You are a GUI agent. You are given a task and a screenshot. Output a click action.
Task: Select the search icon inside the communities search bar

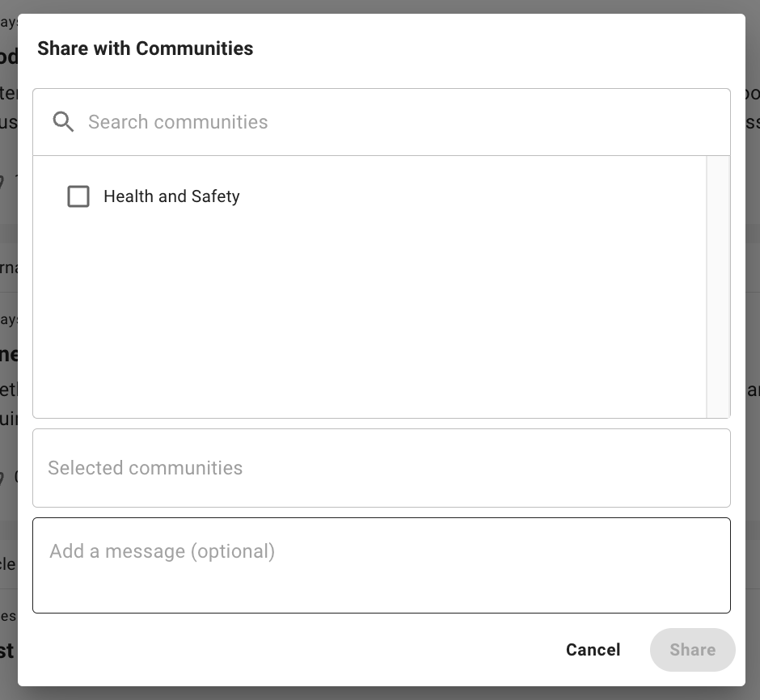[64, 121]
